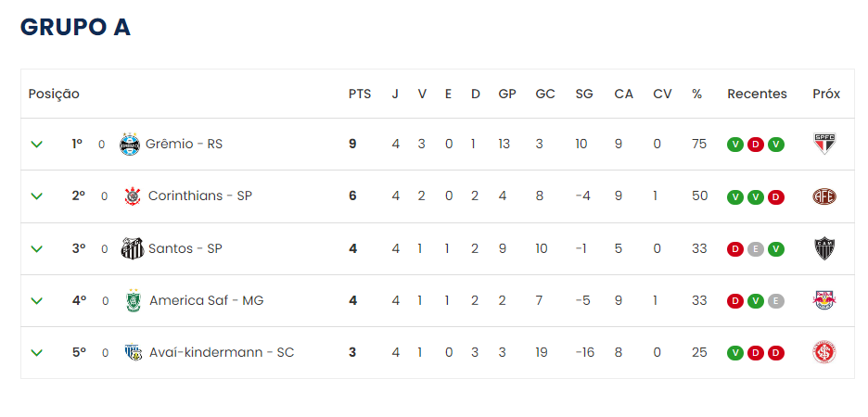Open Internacional next-opponent badge in Avaí row

coord(824,352)
